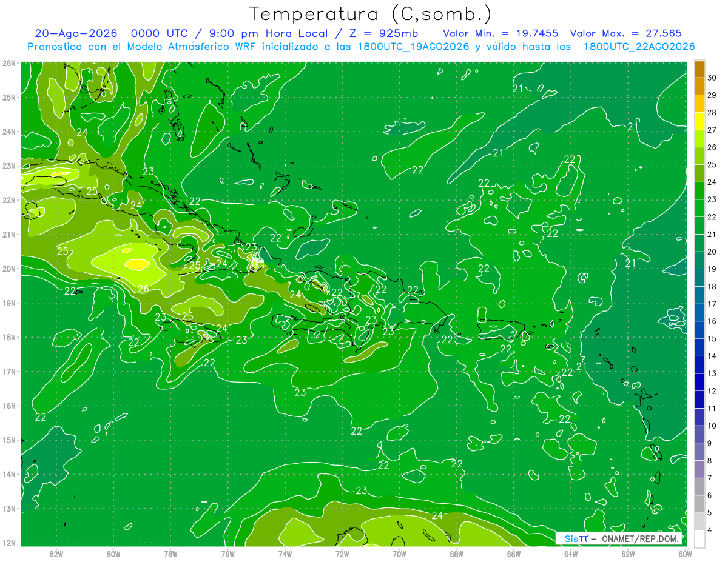This screenshot has height=562, width=728.
Task: Click the 74W longitude axis label
Action: click(285, 553)
